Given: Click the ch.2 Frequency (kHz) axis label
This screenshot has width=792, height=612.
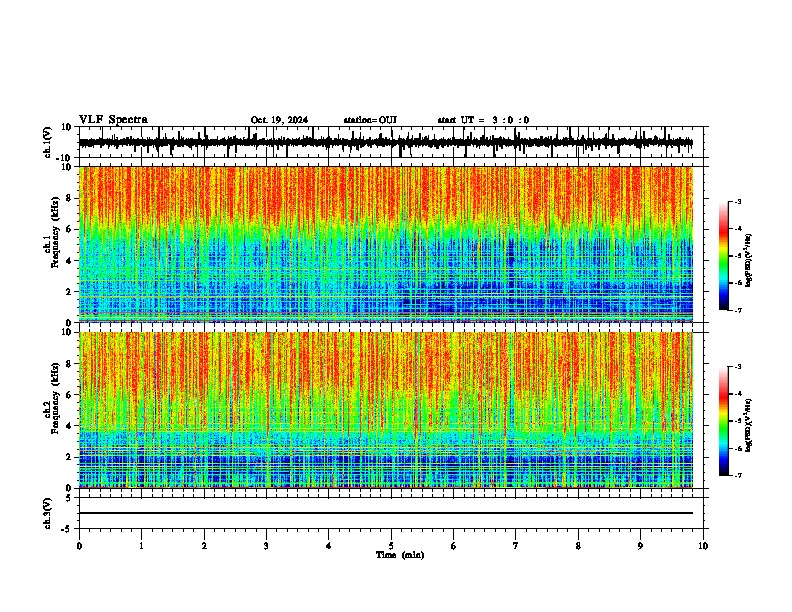Looking at the screenshot, I should click(x=54, y=398).
